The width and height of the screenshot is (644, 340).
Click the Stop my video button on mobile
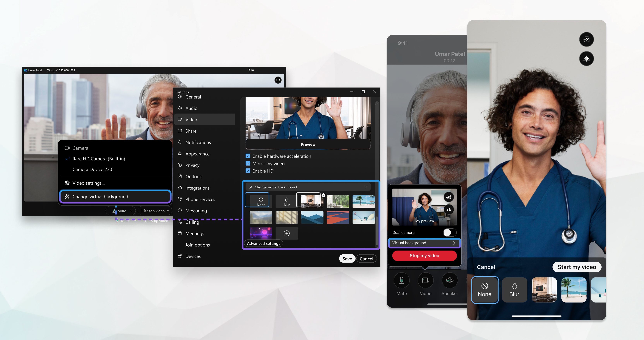pos(424,255)
